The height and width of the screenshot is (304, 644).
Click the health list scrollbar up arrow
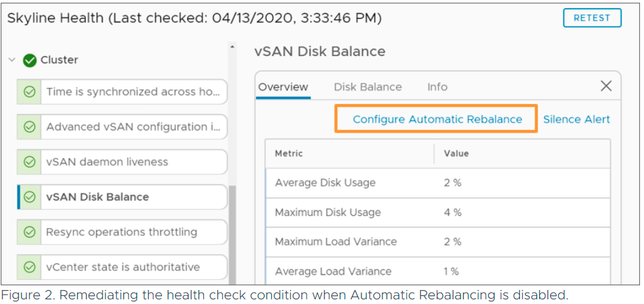233,47
